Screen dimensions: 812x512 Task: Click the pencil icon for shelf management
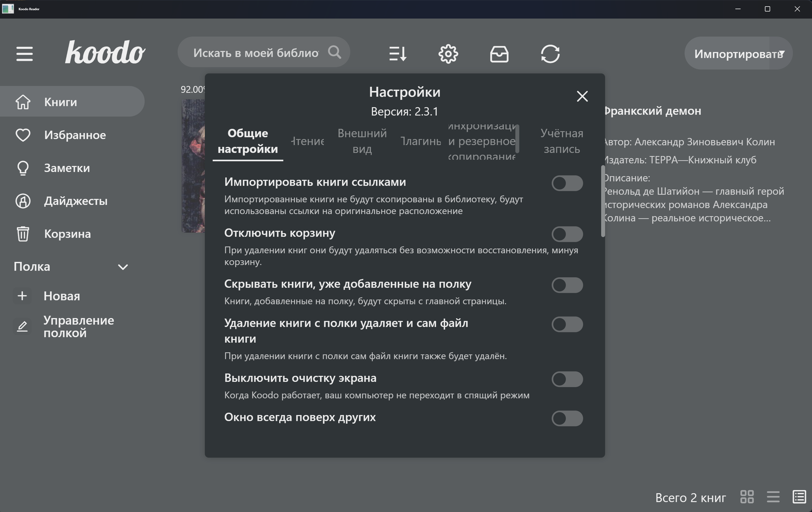click(x=22, y=326)
